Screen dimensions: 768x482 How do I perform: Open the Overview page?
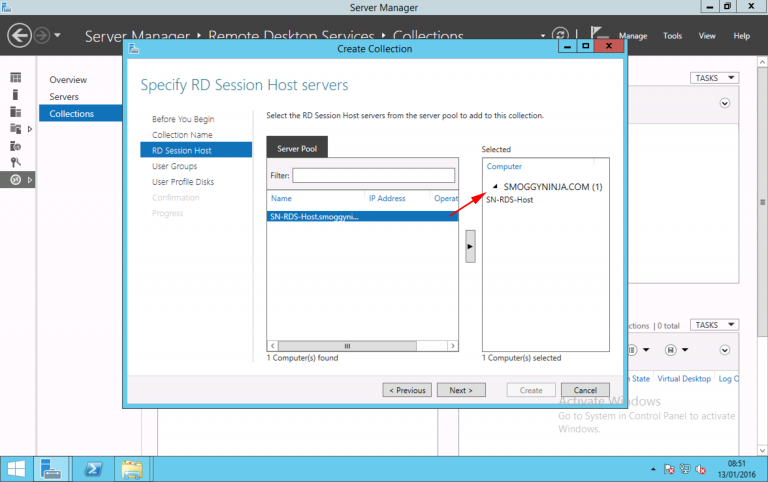click(68, 80)
